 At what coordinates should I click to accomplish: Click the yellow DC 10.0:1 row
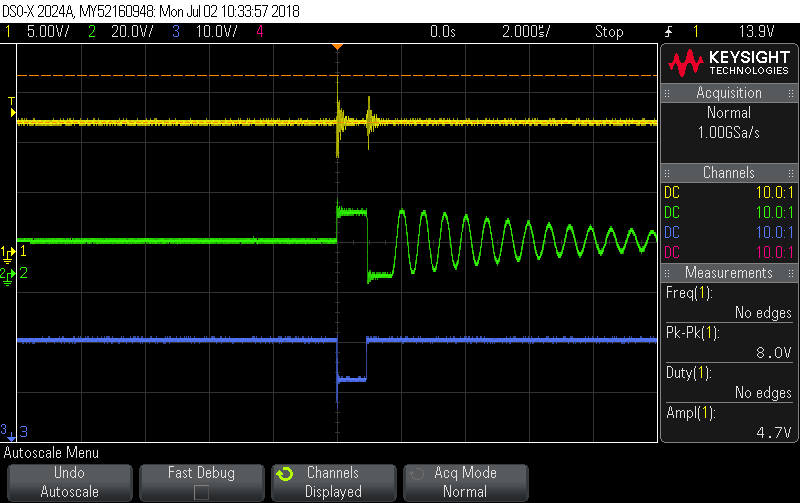pyautogui.click(x=729, y=193)
